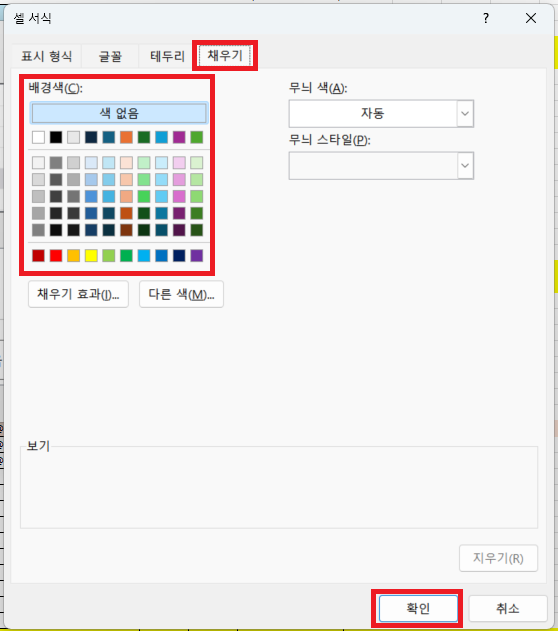The height and width of the screenshot is (631, 558).
Task: Select the gold swatch in the standard colors row
Action: coord(74,256)
